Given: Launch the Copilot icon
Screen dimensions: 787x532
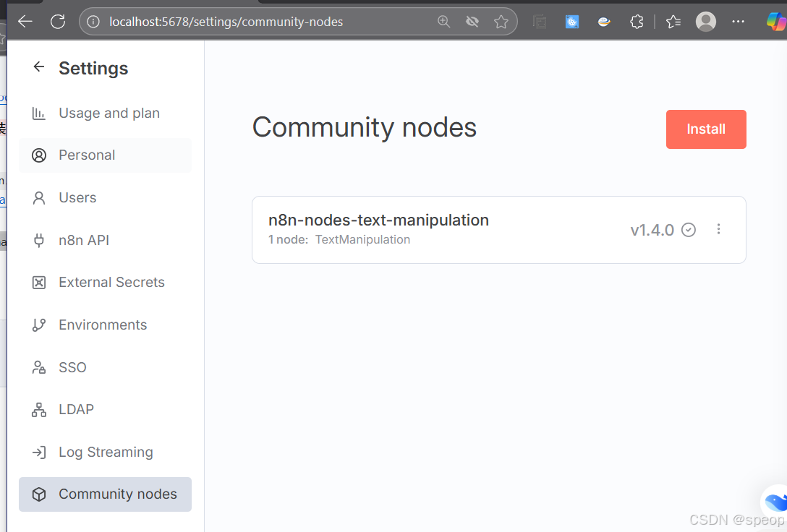Looking at the screenshot, I should (x=776, y=22).
